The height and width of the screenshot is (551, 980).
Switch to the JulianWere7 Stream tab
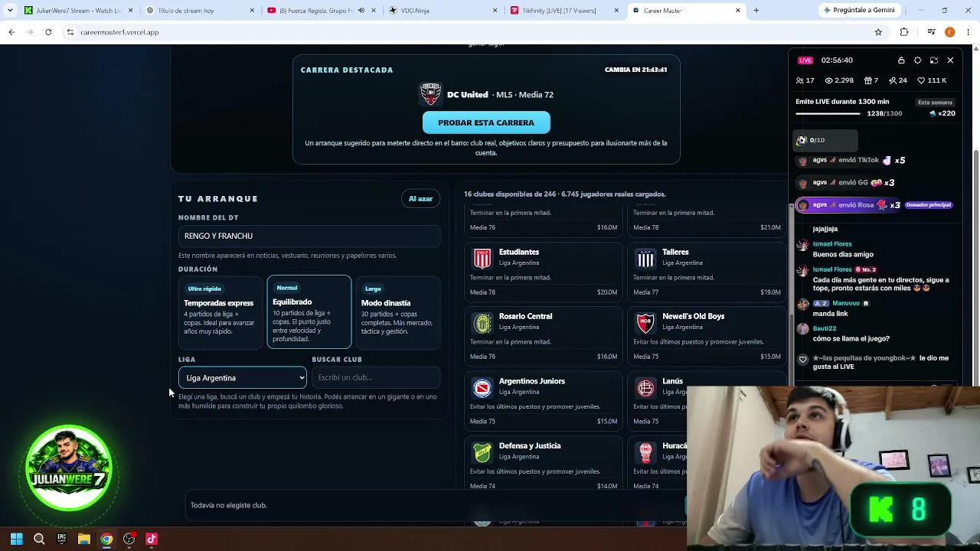pyautogui.click(x=78, y=11)
